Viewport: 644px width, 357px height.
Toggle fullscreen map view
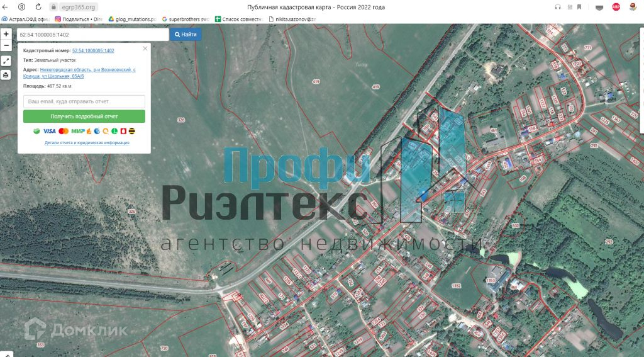(x=6, y=61)
